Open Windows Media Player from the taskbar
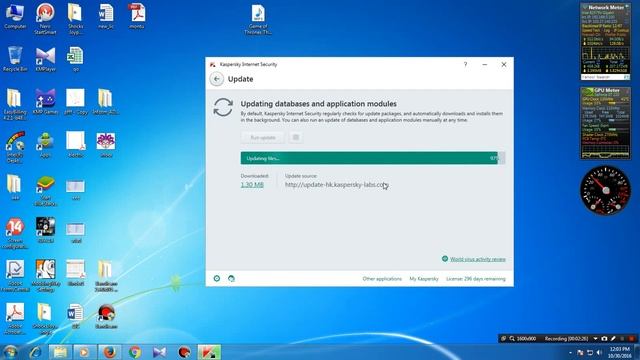This screenshot has width=640, height=360. pyautogui.click(x=84, y=352)
